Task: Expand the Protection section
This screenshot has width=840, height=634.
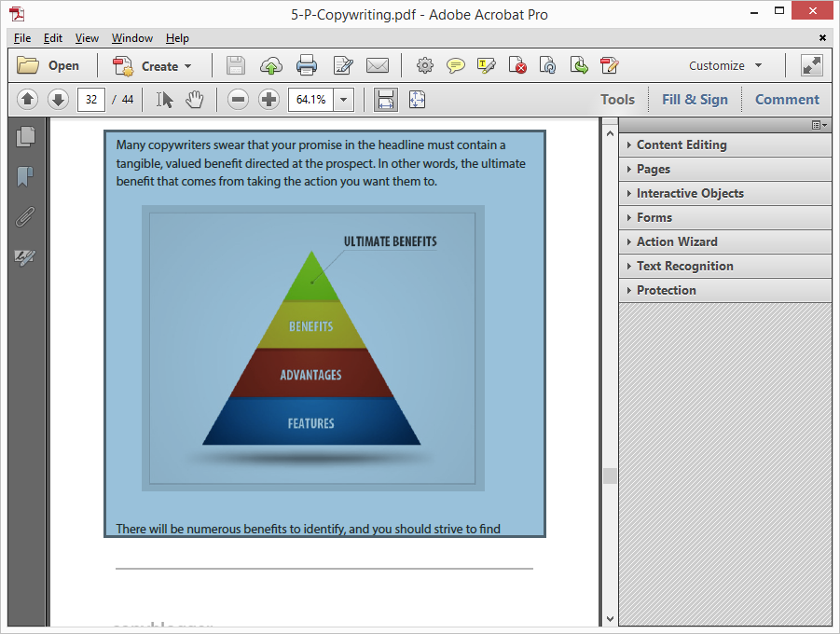Action: [x=724, y=291]
